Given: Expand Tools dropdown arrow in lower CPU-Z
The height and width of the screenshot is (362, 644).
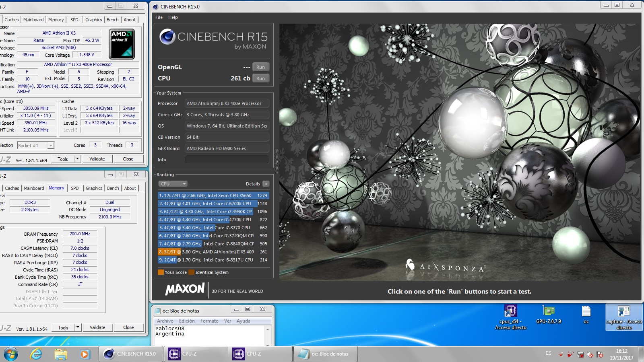Looking at the screenshot, I should 78,327.
